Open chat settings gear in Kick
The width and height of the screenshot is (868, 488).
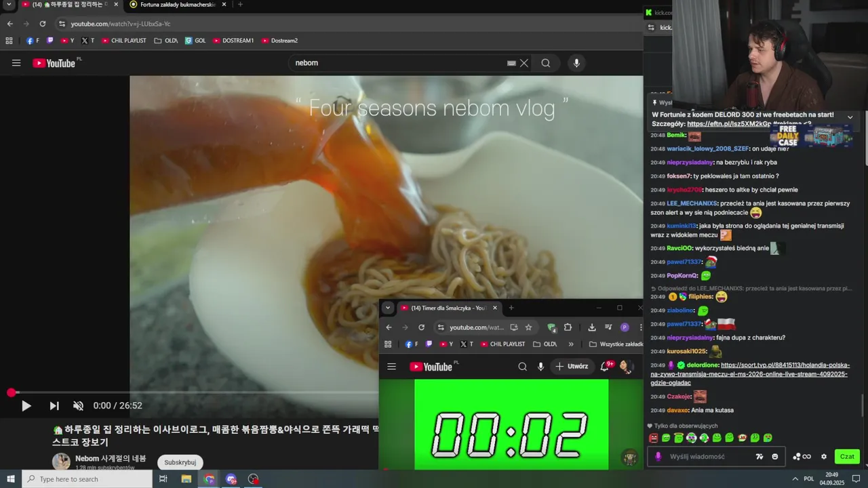pyautogui.click(x=824, y=457)
